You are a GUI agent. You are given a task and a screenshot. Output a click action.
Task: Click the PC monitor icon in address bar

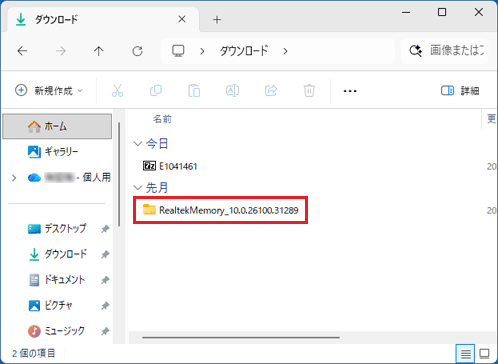click(x=178, y=51)
